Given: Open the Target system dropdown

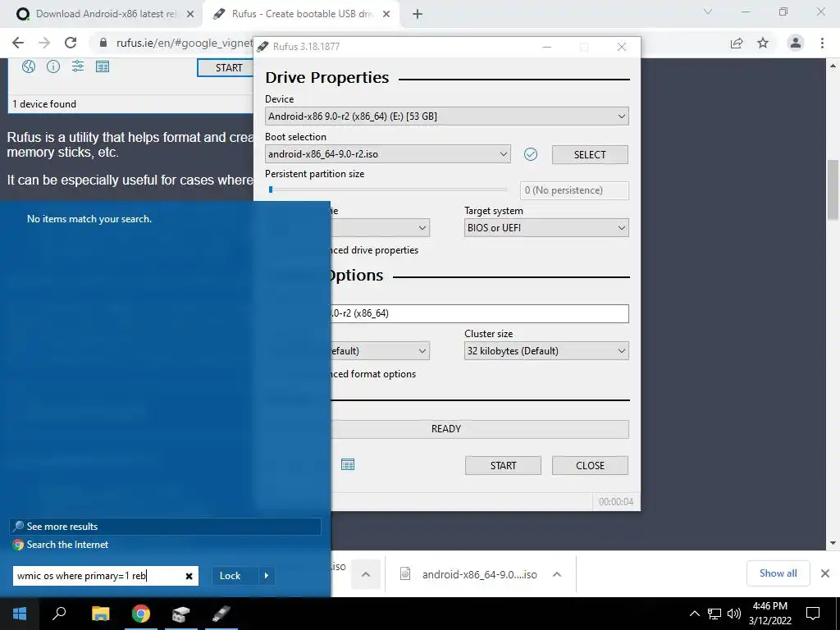Looking at the screenshot, I should click(546, 228).
